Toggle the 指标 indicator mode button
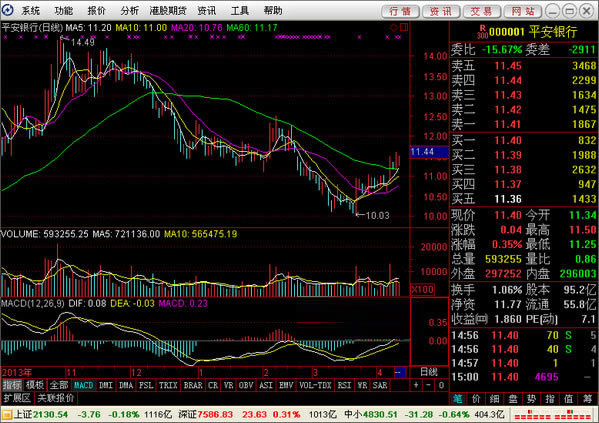 click(12, 385)
